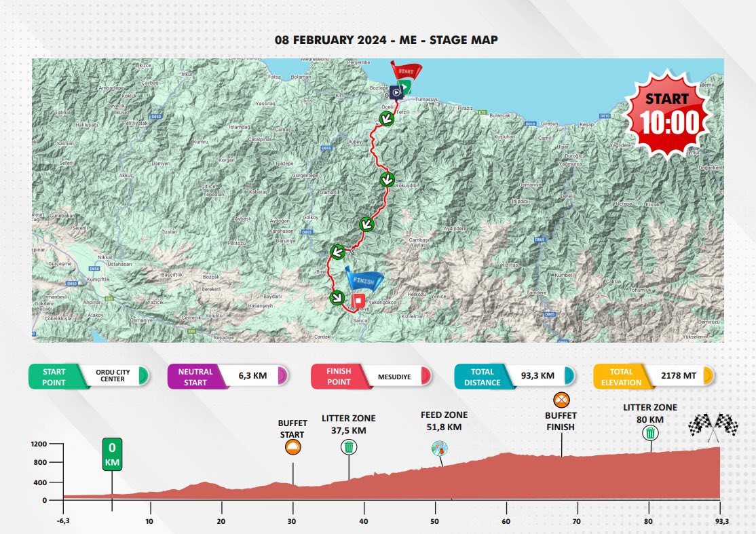Click the orange Buffet Finish icon
The height and width of the screenshot is (534, 756).
pyautogui.click(x=561, y=399)
